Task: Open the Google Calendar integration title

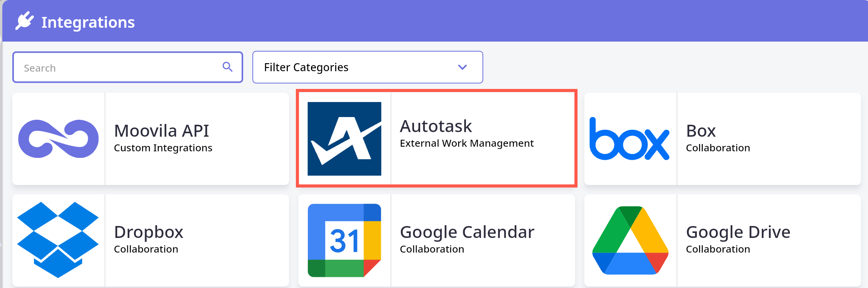Action: click(x=467, y=232)
